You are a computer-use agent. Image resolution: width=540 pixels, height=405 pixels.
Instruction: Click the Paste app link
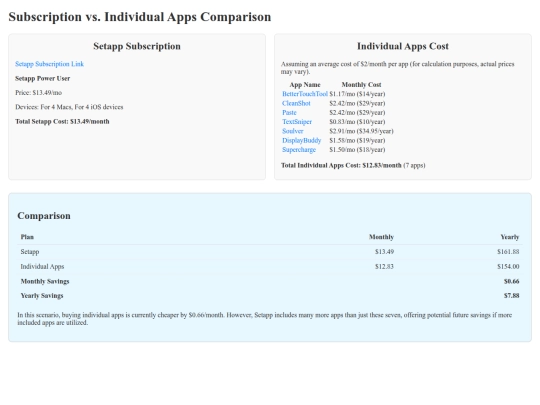[289, 112]
